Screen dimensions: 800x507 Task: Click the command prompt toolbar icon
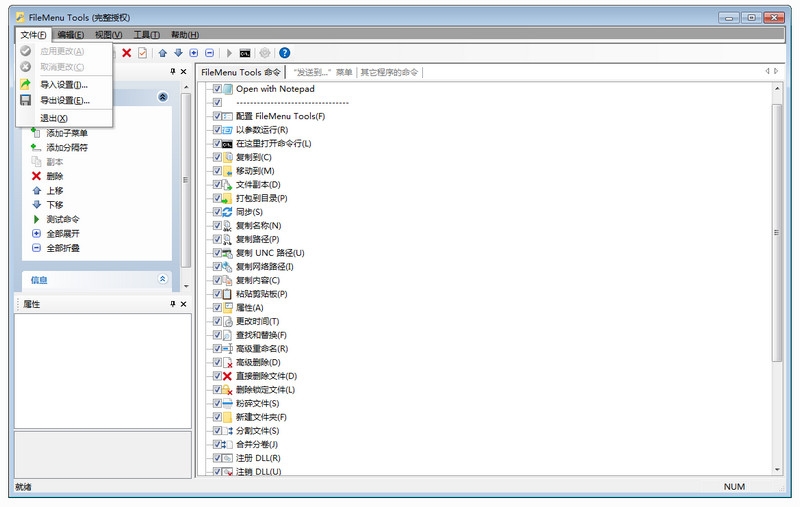(245, 53)
